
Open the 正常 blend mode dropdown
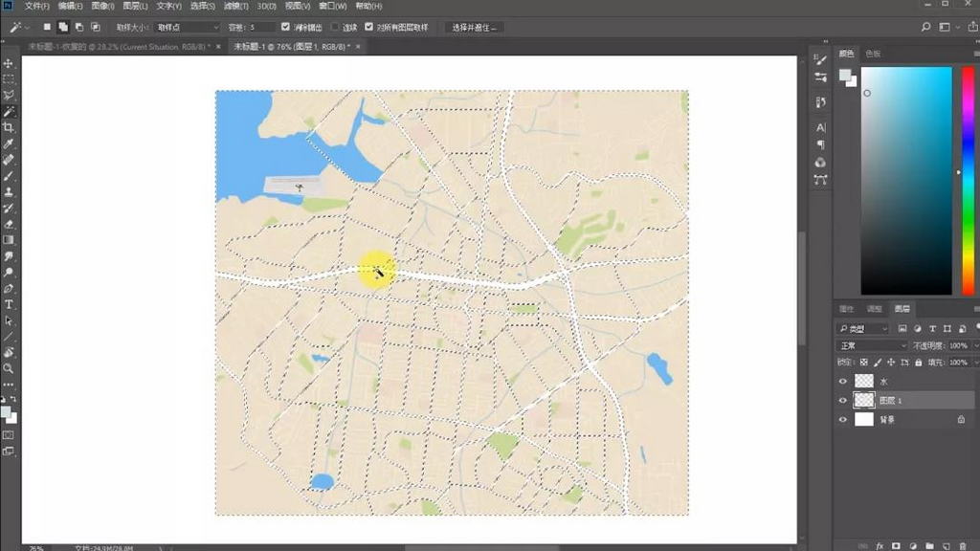click(872, 345)
